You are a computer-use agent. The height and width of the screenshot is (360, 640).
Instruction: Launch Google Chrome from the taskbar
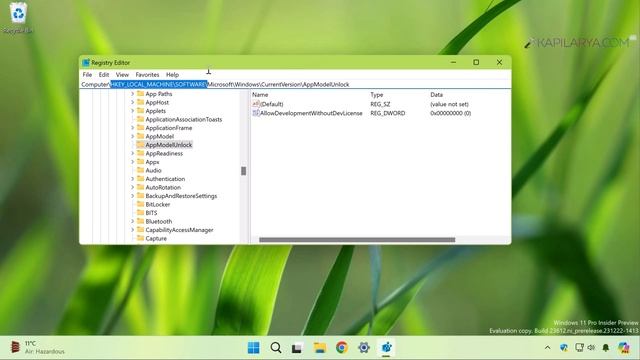[342, 347]
